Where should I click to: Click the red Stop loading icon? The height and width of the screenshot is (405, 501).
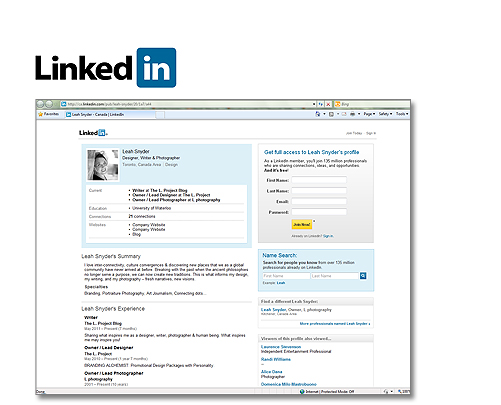click(328, 104)
